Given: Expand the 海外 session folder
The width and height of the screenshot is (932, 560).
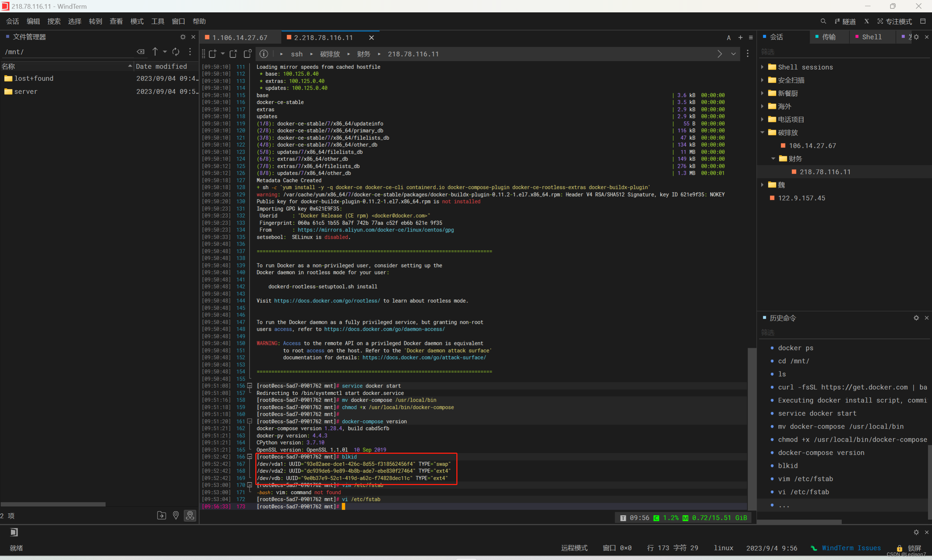Looking at the screenshot, I should coord(762,106).
